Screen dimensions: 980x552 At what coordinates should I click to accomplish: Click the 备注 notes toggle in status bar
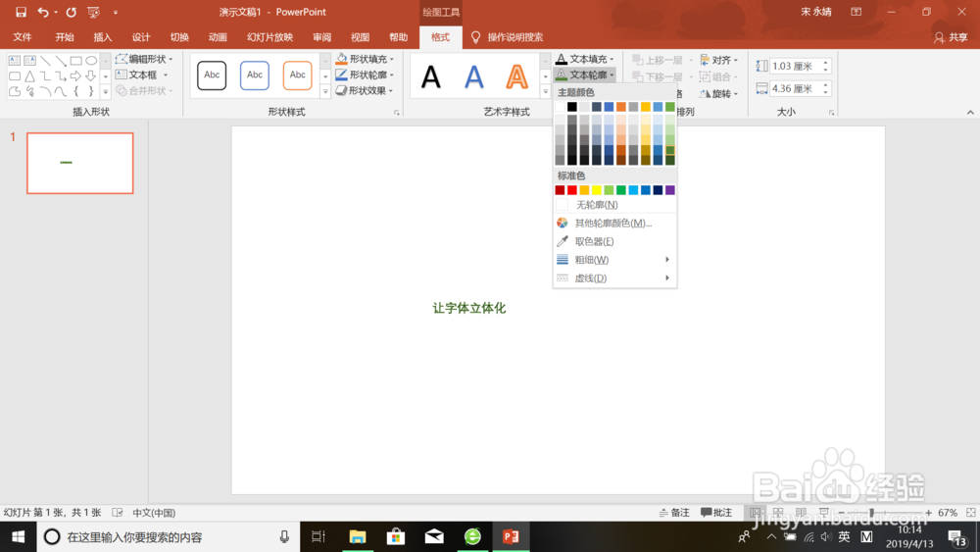674,513
